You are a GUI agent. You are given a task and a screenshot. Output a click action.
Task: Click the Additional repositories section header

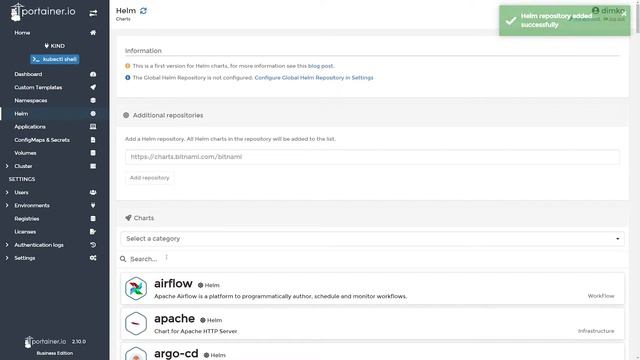(168, 116)
